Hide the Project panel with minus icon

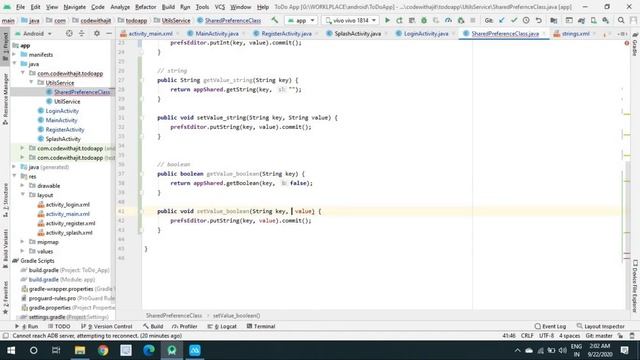pos(109,33)
